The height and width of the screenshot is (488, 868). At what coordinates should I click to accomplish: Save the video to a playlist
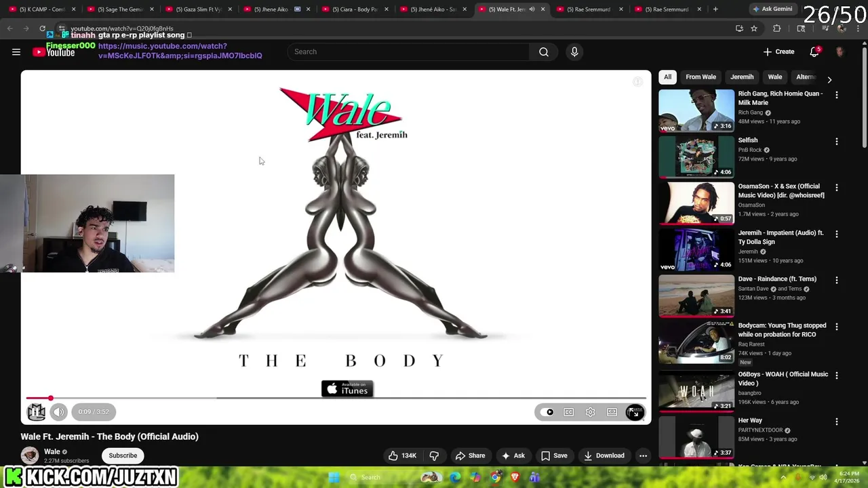(x=554, y=455)
